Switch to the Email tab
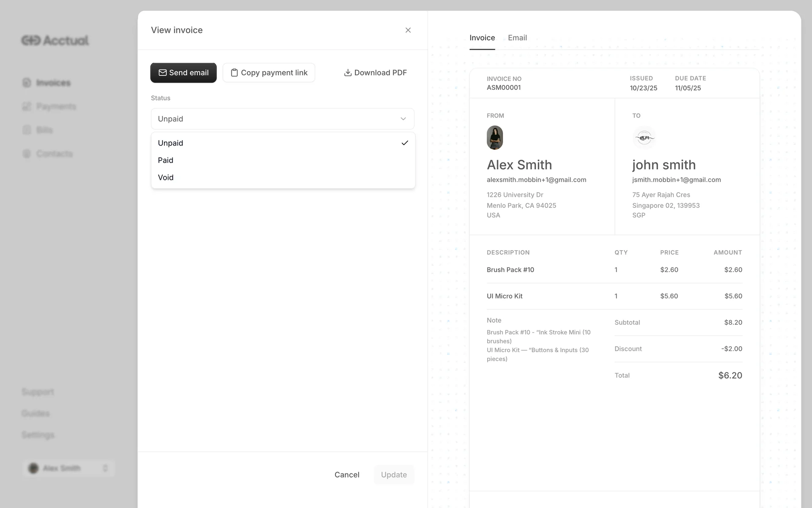This screenshot has height=508, width=812. [517, 38]
